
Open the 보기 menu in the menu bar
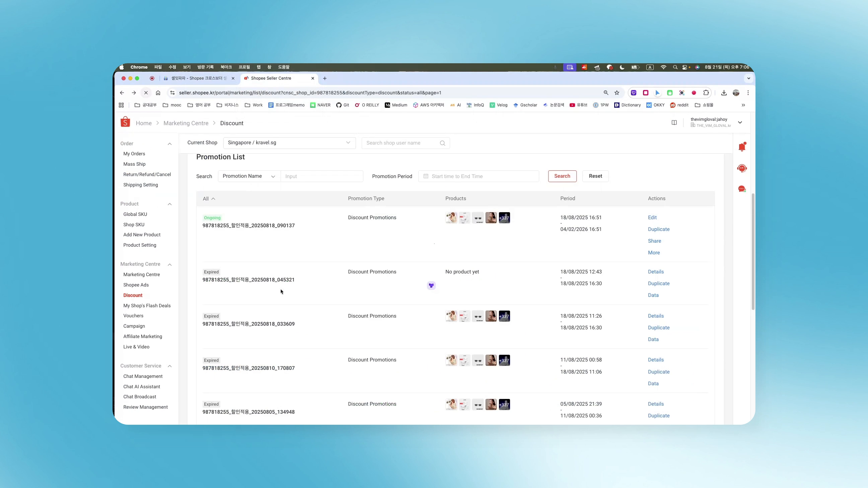[x=186, y=67]
